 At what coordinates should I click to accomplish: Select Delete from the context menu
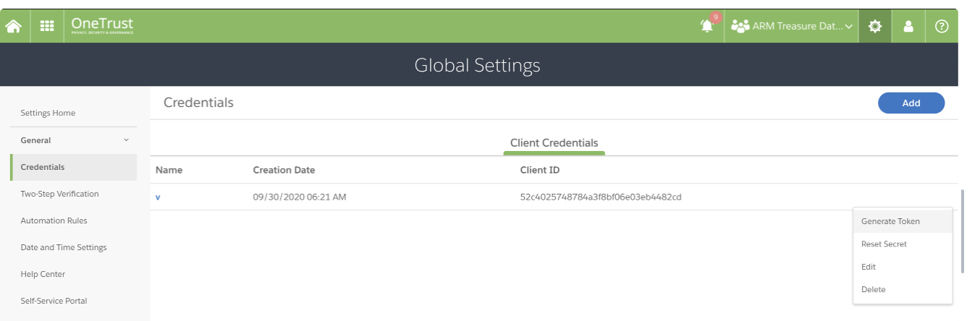pos(873,289)
